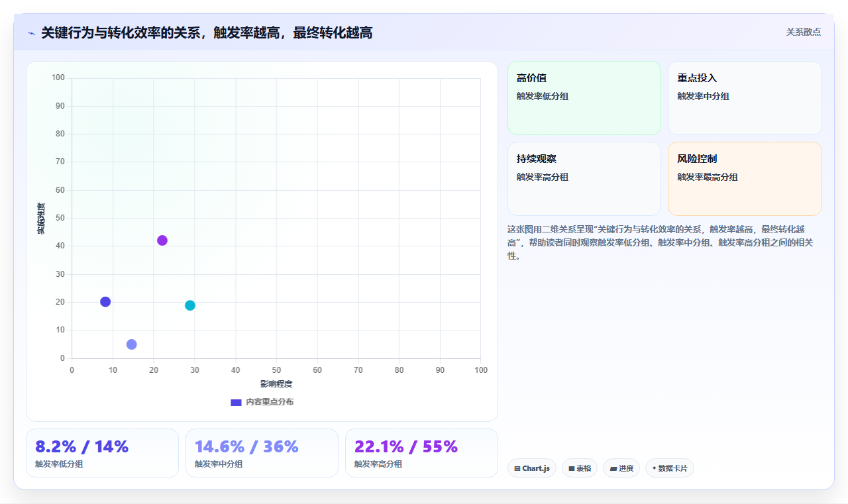Open the 高价值 quadrant card

tap(584, 98)
